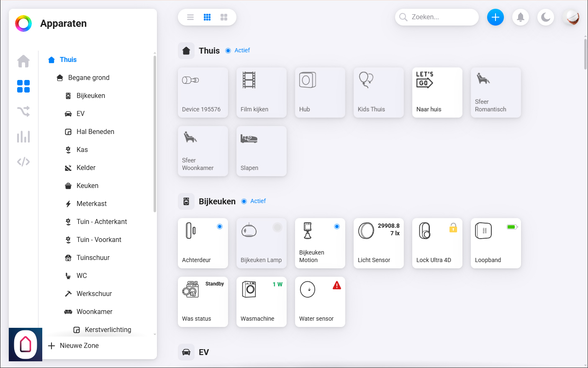The width and height of the screenshot is (588, 368).
Task: Toggle the Achterdeur sensor tile
Action: coord(203,243)
